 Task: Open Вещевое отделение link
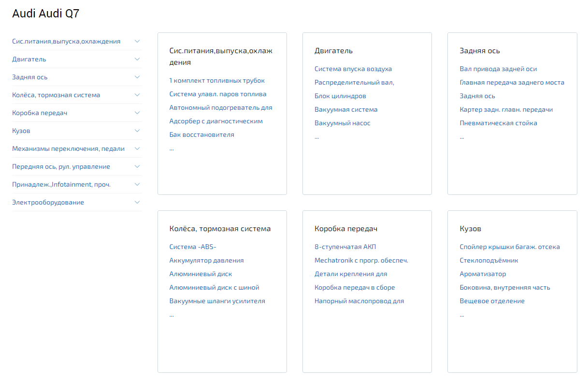492,301
